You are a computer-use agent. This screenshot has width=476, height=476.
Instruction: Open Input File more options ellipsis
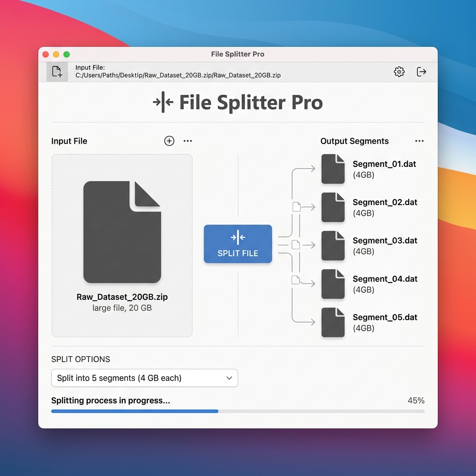pyautogui.click(x=188, y=141)
